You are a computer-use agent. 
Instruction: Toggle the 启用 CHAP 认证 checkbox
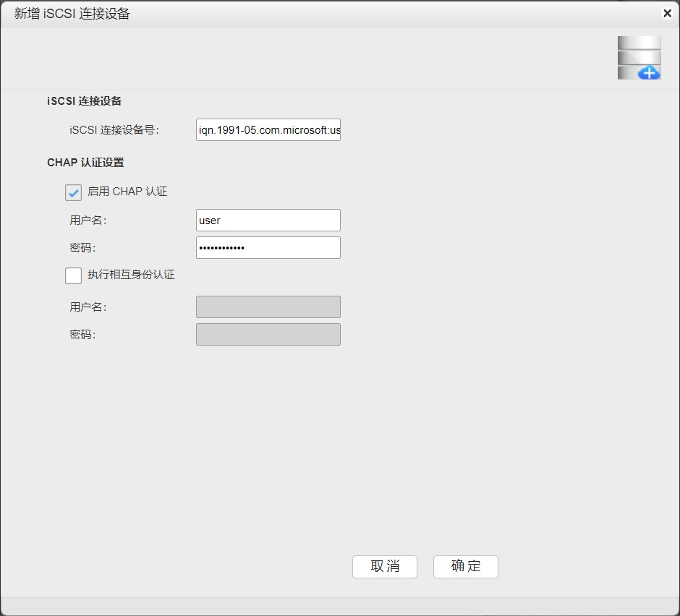point(73,193)
